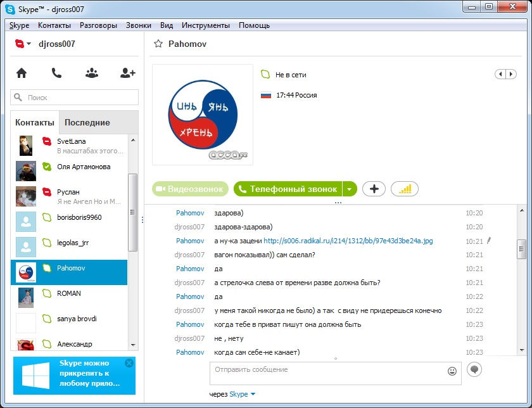Open the dial pad phone icon
The width and height of the screenshot is (532, 408).
(56, 73)
